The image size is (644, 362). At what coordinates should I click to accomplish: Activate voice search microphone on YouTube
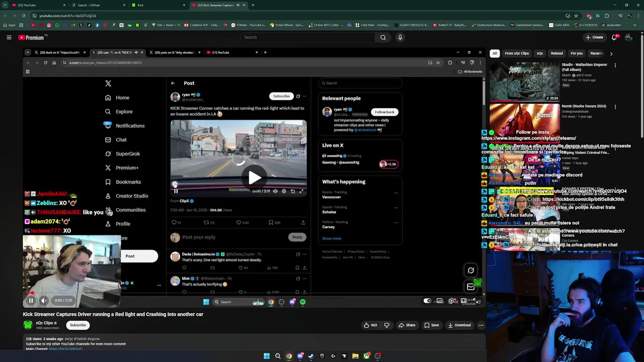coord(400,37)
